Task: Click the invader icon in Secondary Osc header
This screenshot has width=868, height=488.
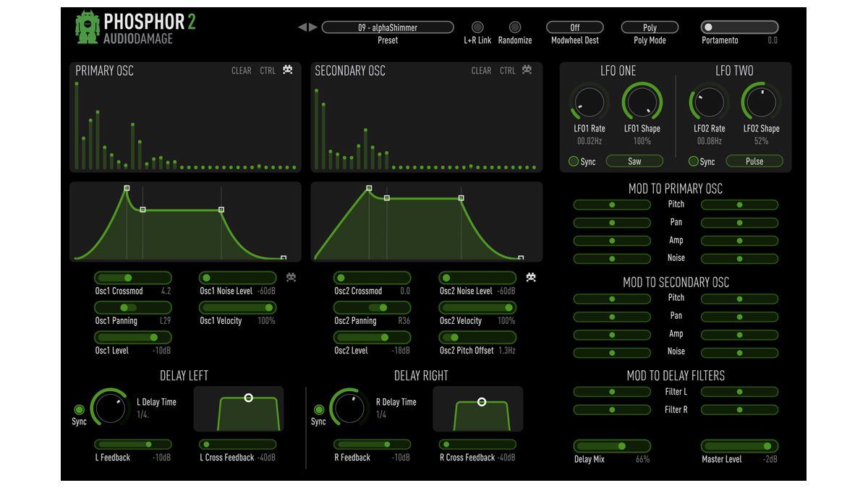Action: coord(528,71)
